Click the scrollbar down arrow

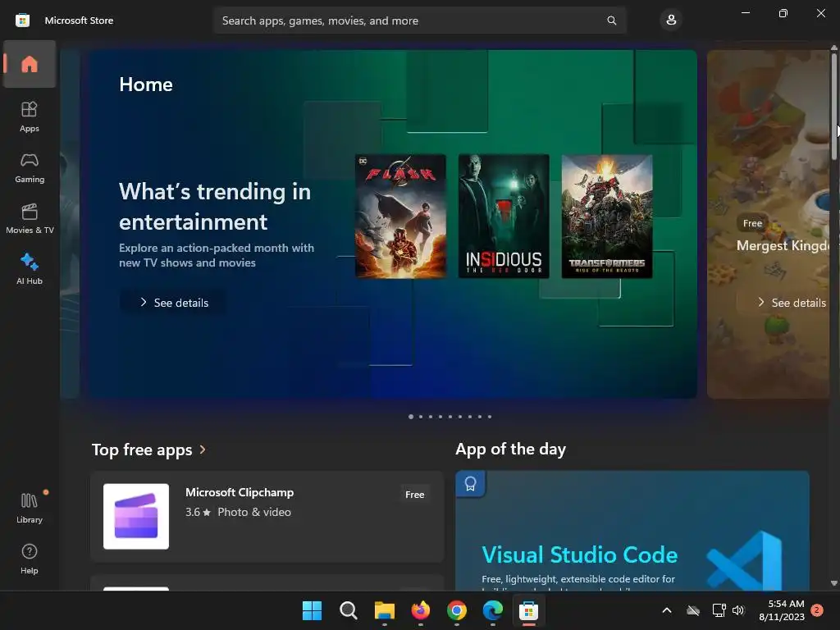point(834,583)
